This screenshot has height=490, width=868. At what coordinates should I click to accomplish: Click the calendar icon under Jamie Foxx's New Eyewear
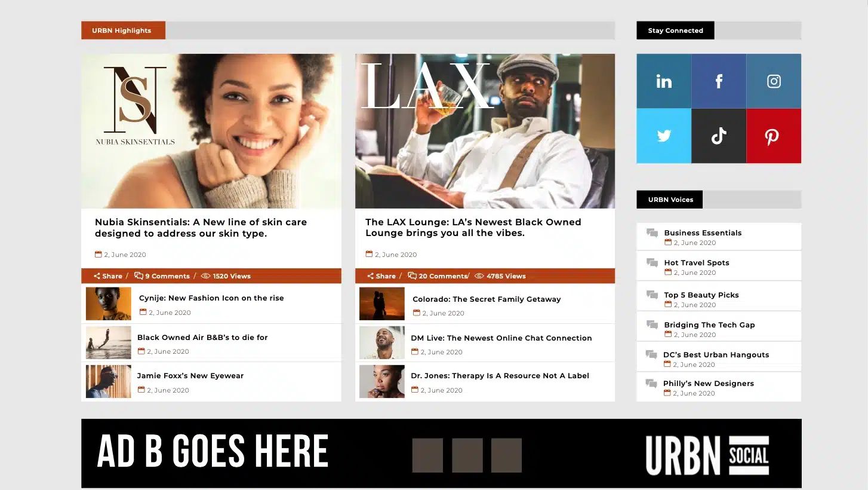141,390
